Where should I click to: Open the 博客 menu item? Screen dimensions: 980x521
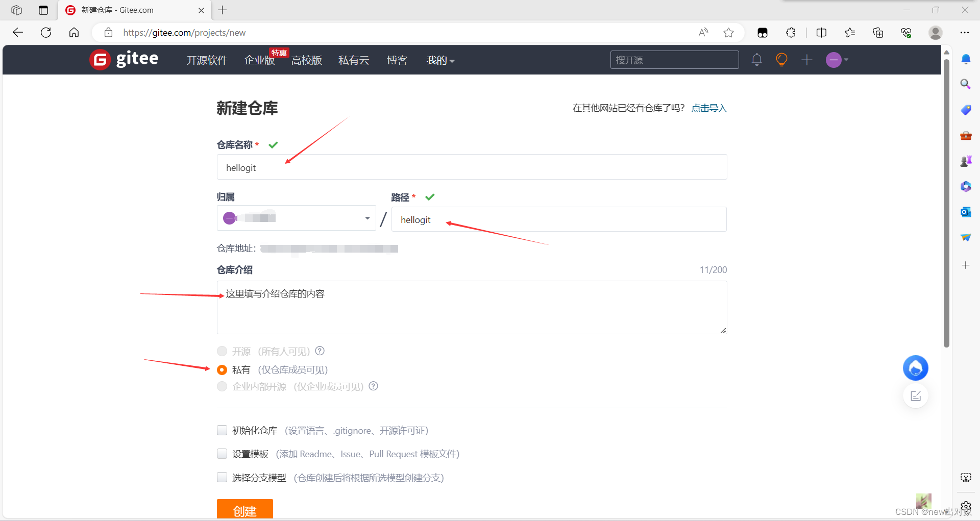(397, 60)
